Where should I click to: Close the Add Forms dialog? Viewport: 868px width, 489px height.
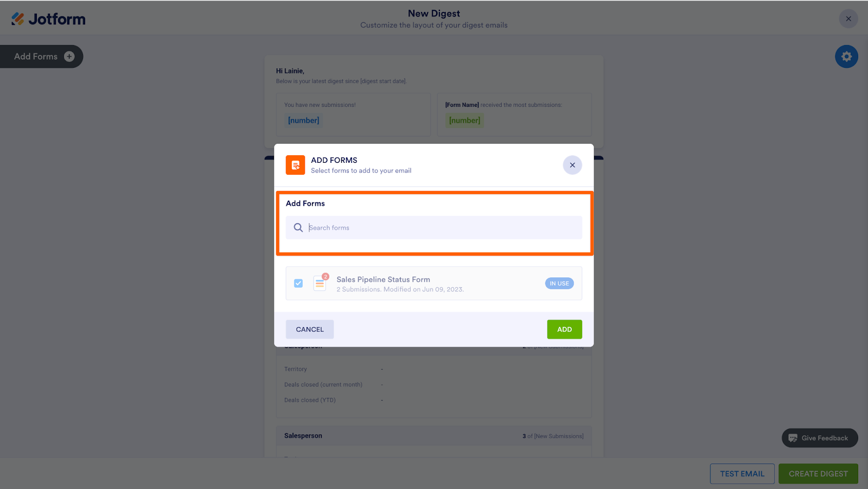pyautogui.click(x=572, y=165)
